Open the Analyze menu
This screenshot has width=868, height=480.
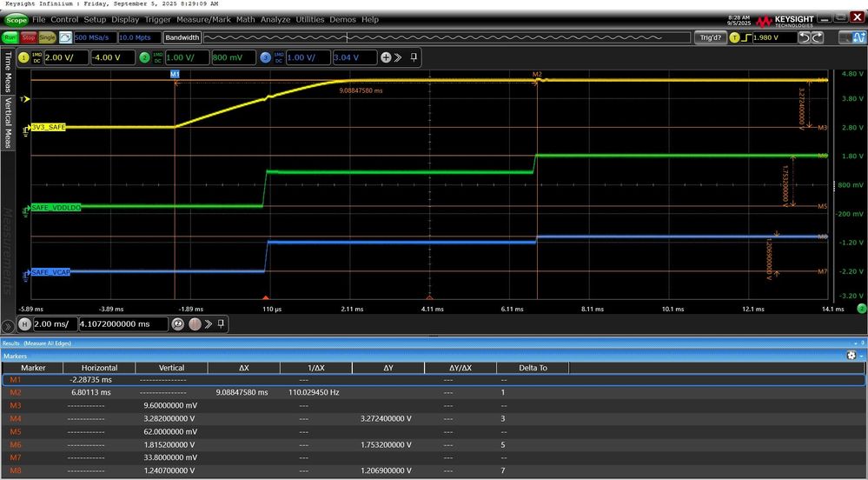(x=275, y=19)
